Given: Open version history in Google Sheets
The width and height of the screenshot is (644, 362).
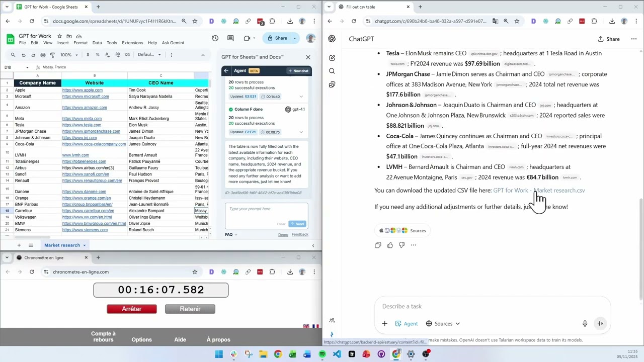Looking at the screenshot, I should (215, 38).
